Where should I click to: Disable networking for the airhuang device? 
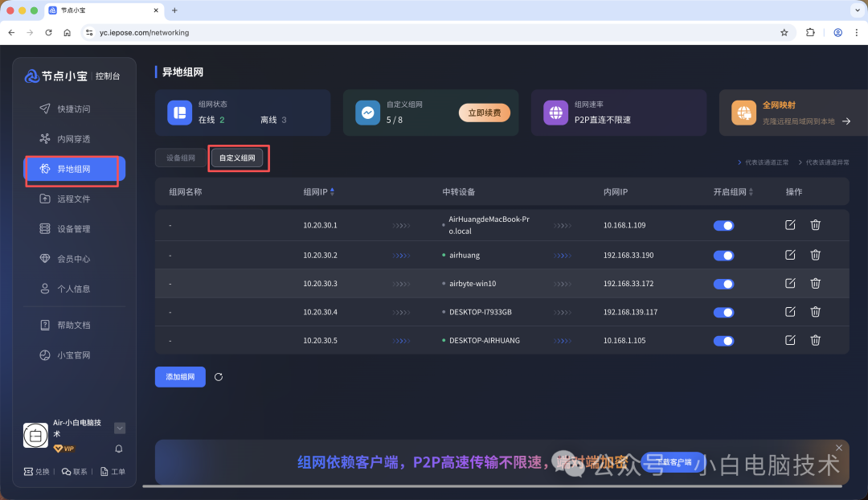pyautogui.click(x=723, y=255)
